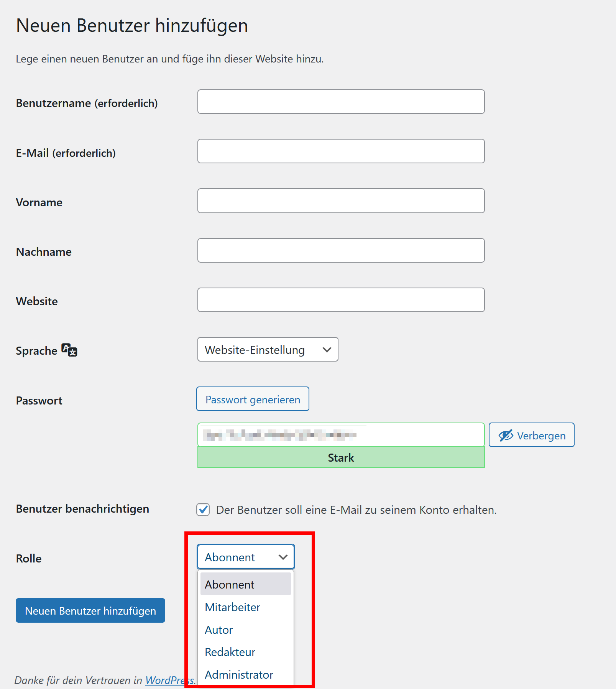Select Mitarbeiter in the role list
This screenshot has width=616, height=689.
tap(245, 607)
